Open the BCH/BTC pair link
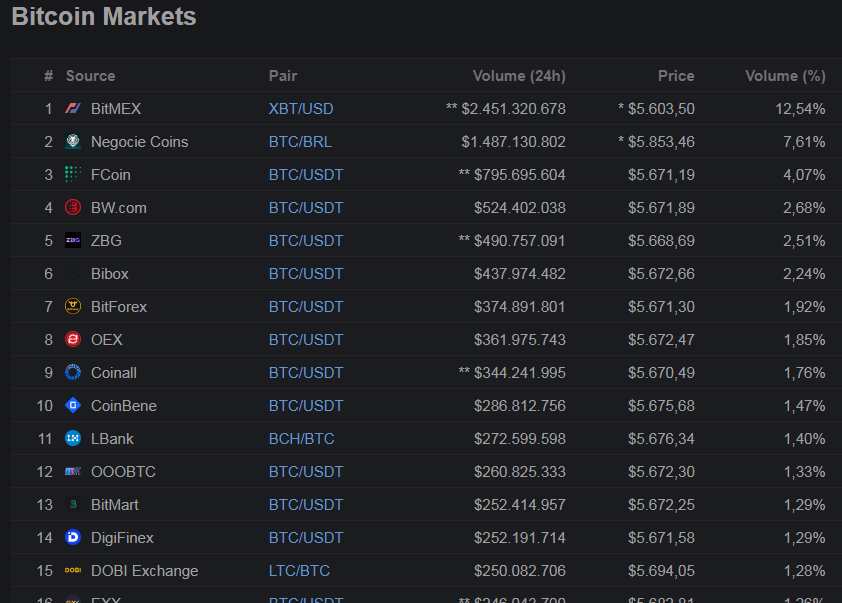This screenshot has width=842, height=603. coord(301,439)
